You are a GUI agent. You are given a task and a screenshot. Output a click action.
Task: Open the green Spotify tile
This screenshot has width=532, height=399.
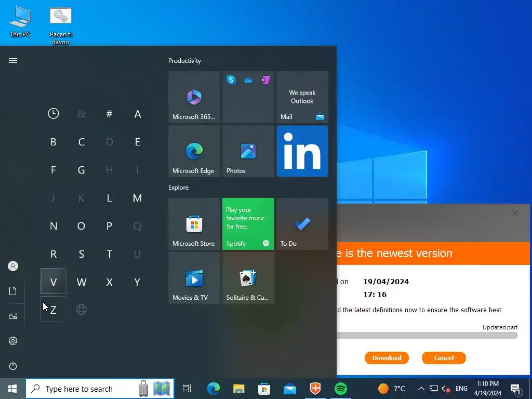(248, 224)
